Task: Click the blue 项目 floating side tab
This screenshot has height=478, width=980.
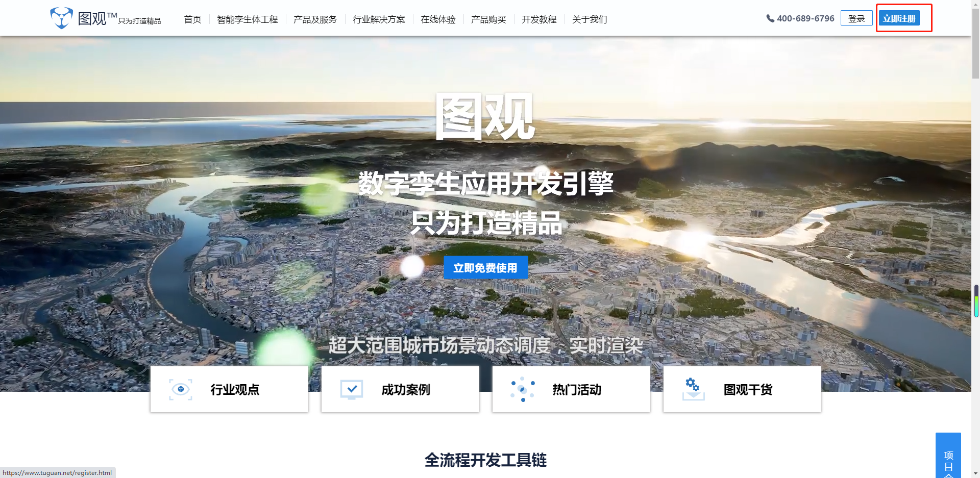Action: point(948,456)
